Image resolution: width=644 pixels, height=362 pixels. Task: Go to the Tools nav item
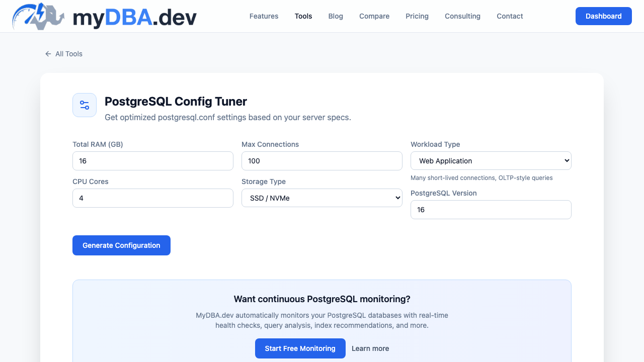[x=303, y=16]
